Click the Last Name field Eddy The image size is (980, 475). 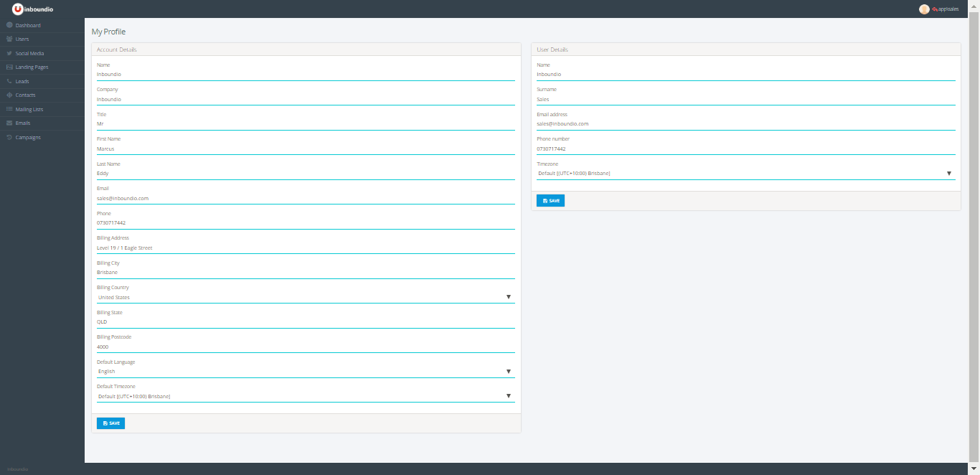point(306,174)
